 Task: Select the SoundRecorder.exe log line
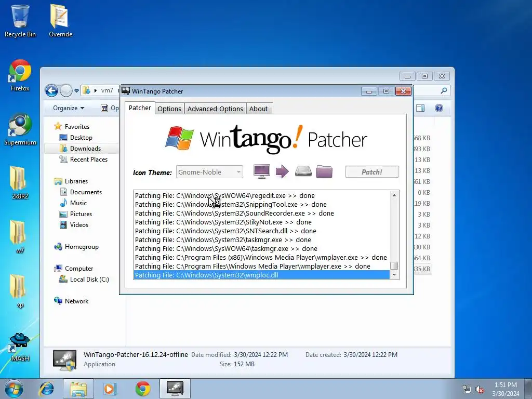tap(262, 213)
